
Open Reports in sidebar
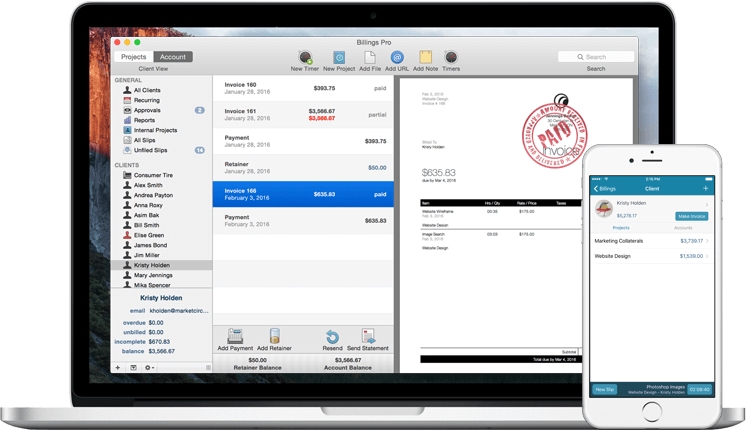144,120
